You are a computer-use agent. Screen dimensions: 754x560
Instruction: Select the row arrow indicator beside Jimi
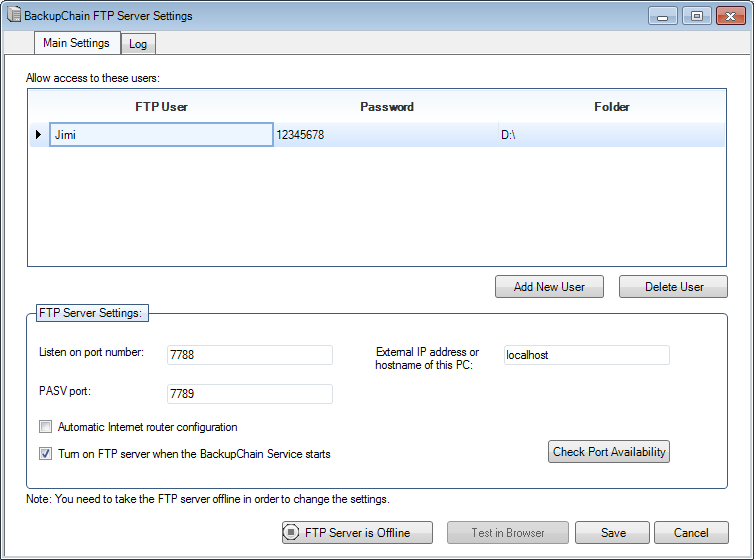tap(38, 135)
